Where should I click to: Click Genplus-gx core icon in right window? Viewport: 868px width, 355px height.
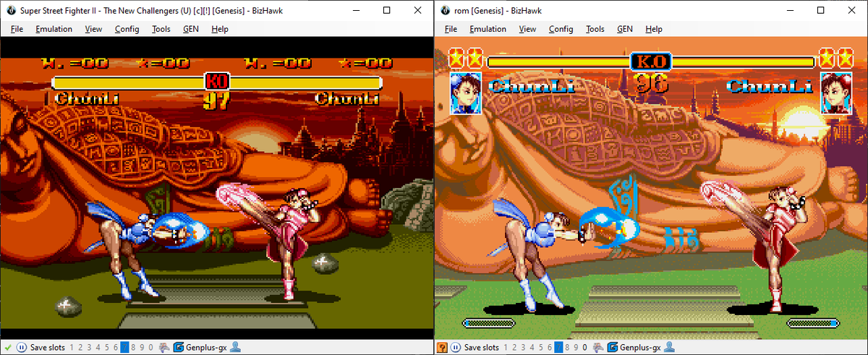[x=613, y=348]
